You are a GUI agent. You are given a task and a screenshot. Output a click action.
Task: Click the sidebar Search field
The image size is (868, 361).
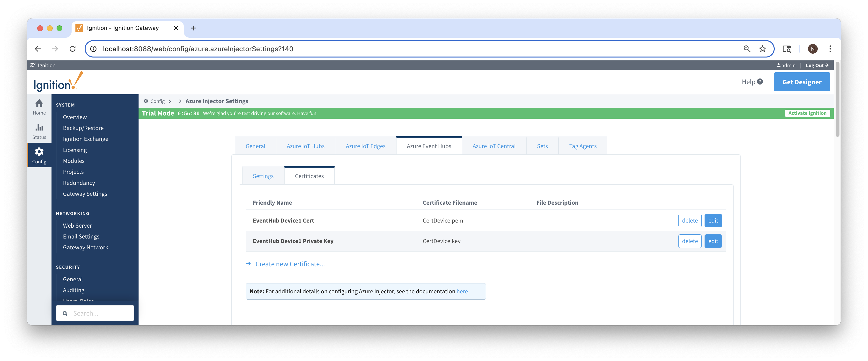click(95, 313)
